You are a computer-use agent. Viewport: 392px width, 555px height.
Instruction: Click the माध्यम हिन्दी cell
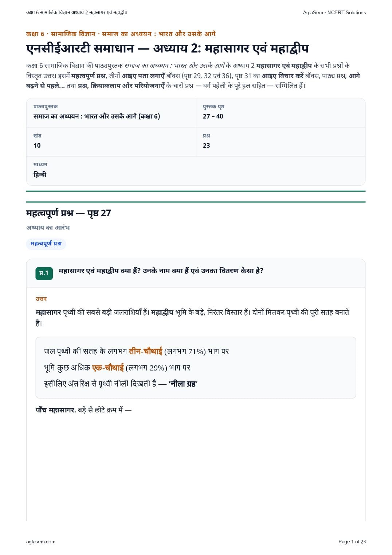(x=196, y=171)
